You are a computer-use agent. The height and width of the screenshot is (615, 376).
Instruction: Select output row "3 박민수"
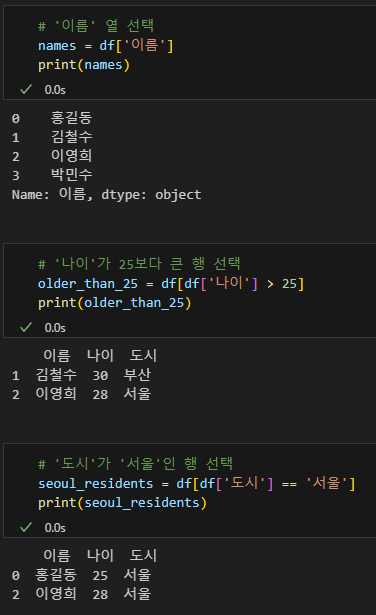tap(52, 175)
